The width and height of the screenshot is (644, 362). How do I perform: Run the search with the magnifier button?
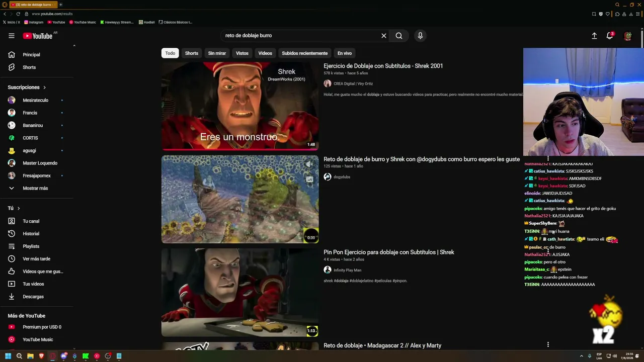[x=399, y=36]
